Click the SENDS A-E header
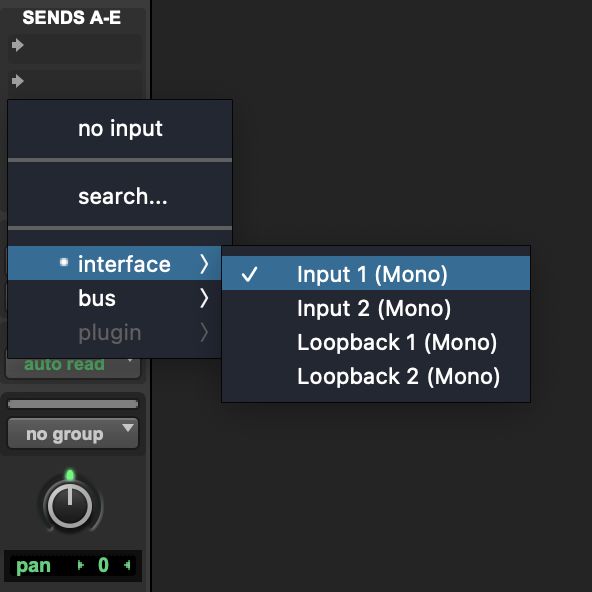 (x=72, y=17)
